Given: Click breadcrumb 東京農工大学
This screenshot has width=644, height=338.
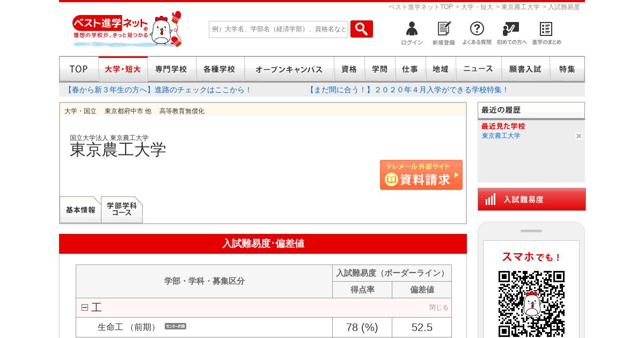Looking at the screenshot, I should 521,7.
